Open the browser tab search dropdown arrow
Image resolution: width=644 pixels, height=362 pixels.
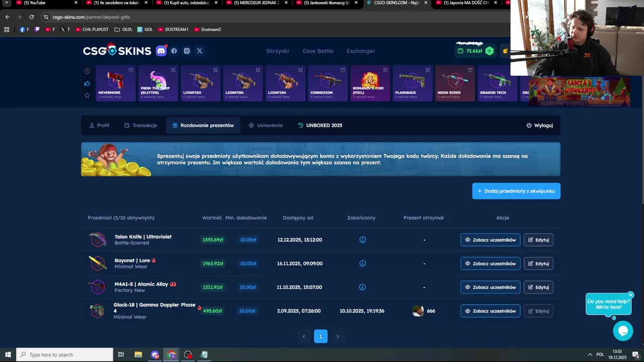click(x=7, y=3)
